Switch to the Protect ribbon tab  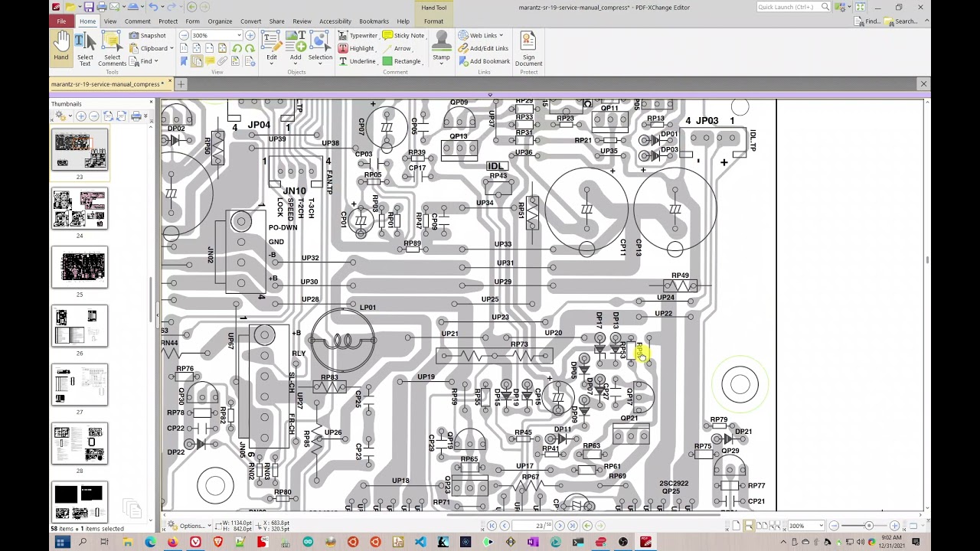(x=168, y=21)
